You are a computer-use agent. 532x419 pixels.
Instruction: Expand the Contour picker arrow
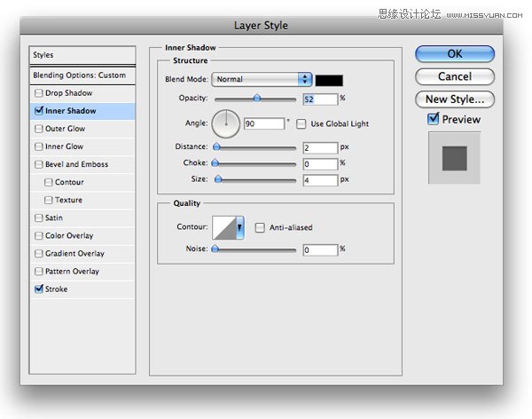239,228
